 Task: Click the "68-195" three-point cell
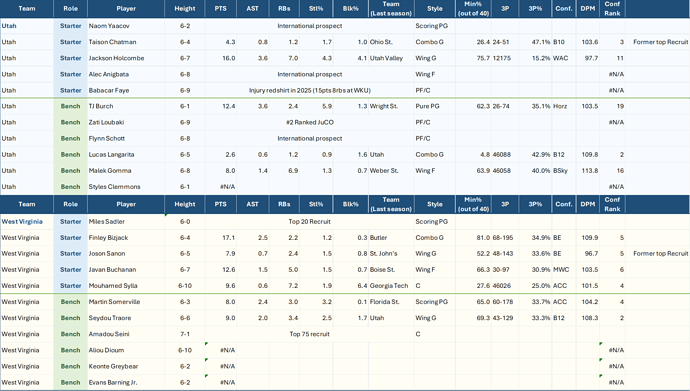(x=505, y=238)
